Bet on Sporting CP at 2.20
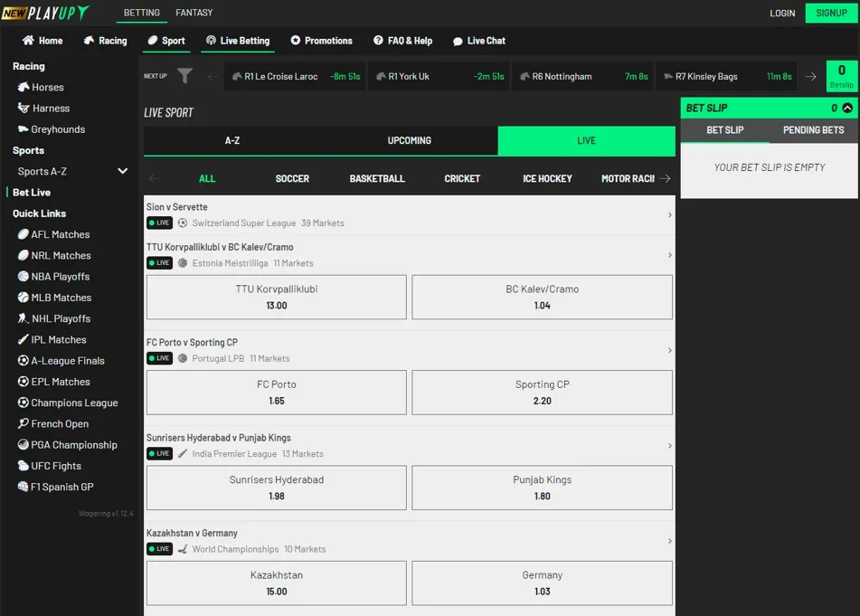This screenshot has height=616, width=860. pos(542,393)
